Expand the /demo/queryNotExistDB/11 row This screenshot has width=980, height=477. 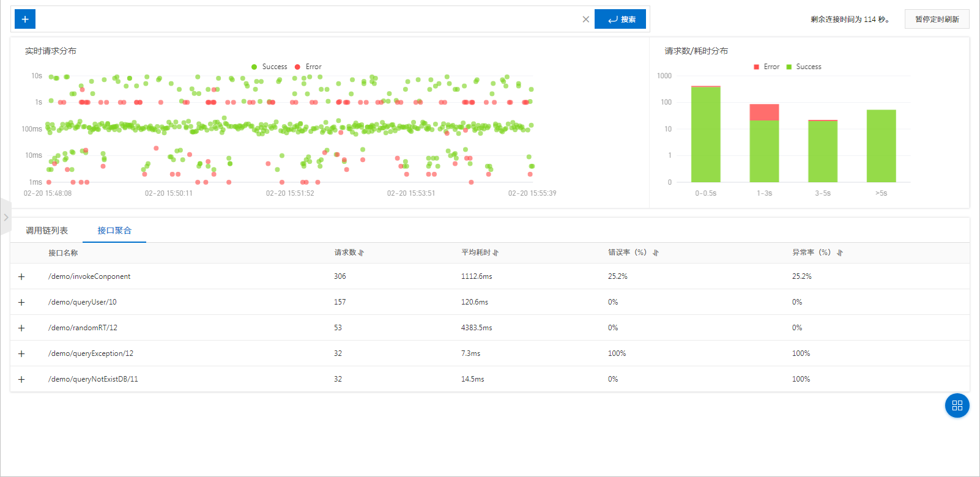pos(21,379)
